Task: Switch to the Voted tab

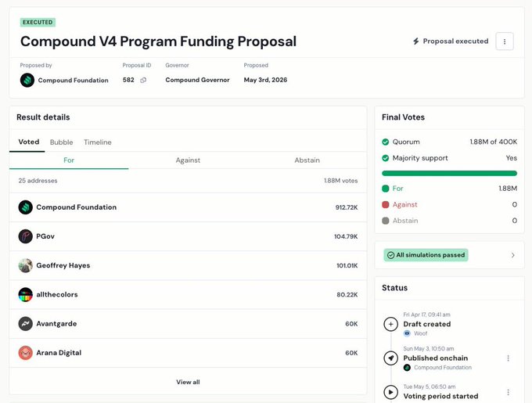Action: pos(28,142)
